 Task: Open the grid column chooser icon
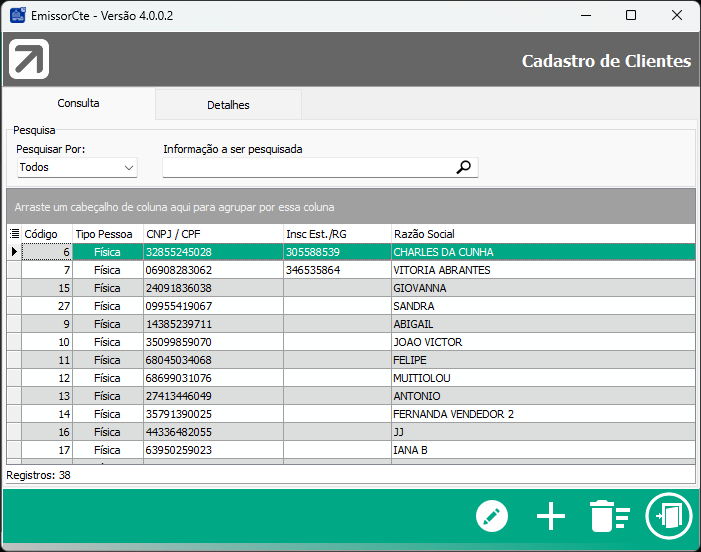[14, 233]
